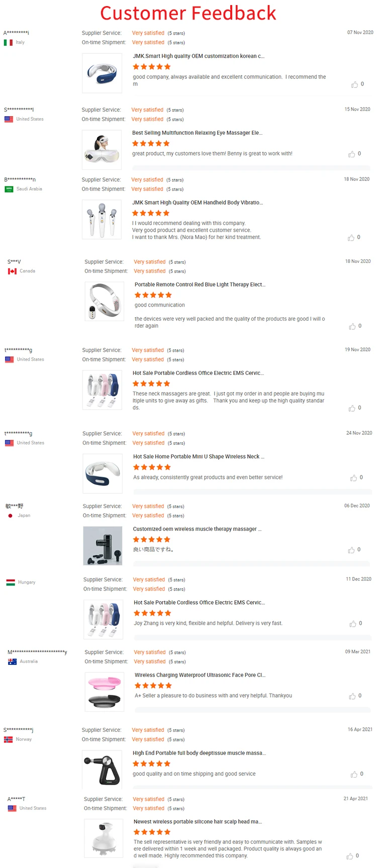Click the Canada flag icon

(12, 271)
